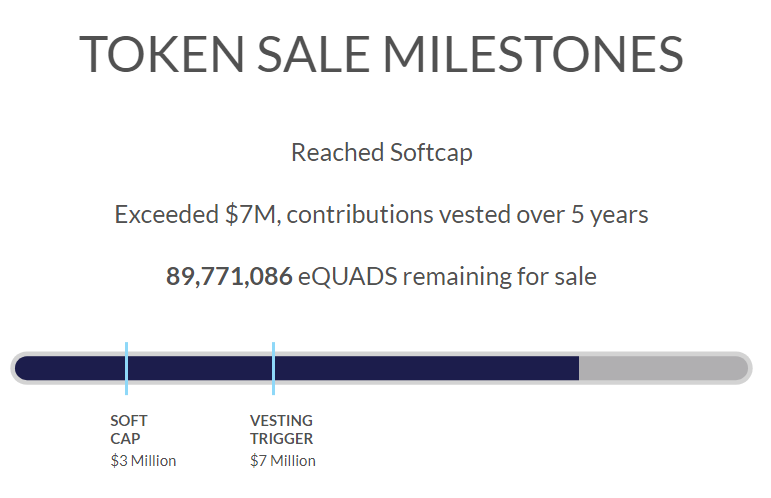This screenshot has height=498, width=771.
Task: Click the "$3 Million" amount text
Action: click(x=143, y=461)
